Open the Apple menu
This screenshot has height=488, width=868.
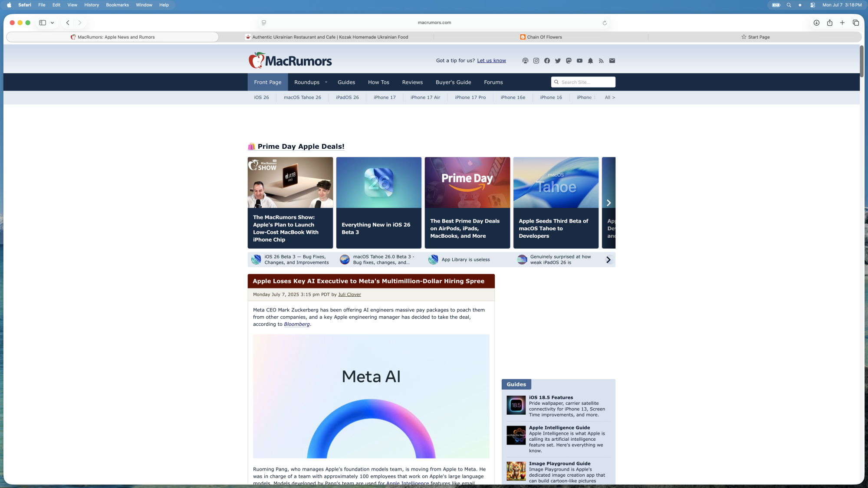click(x=9, y=5)
